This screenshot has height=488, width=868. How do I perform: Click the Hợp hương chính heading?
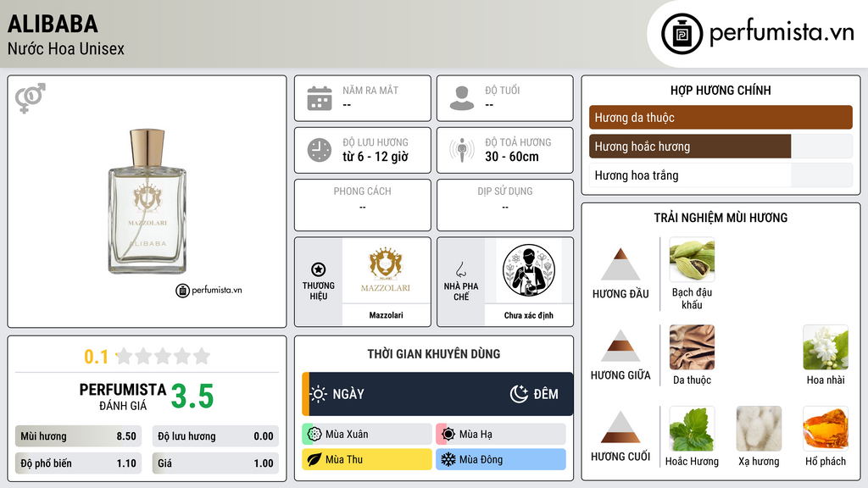click(x=721, y=90)
